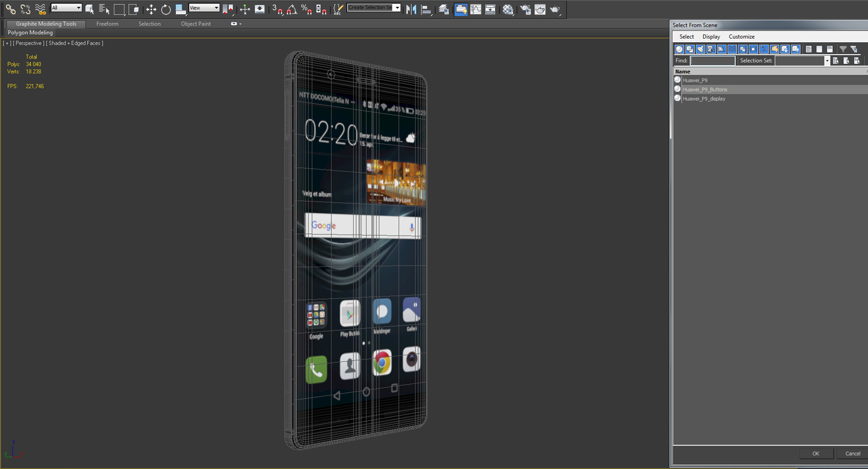Switch to Graphite Modeling Tools tab
This screenshot has width=868, height=469.
tap(46, 24)
